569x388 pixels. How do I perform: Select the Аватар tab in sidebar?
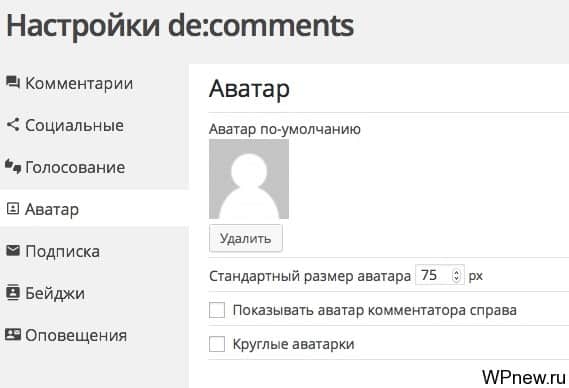(x=94, y=209)
